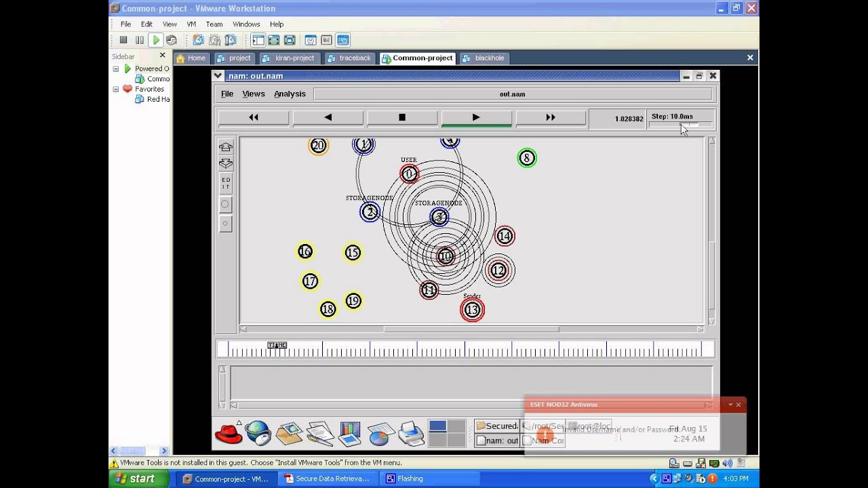
Task: Open VMware File menu
Action: point(125,24)
